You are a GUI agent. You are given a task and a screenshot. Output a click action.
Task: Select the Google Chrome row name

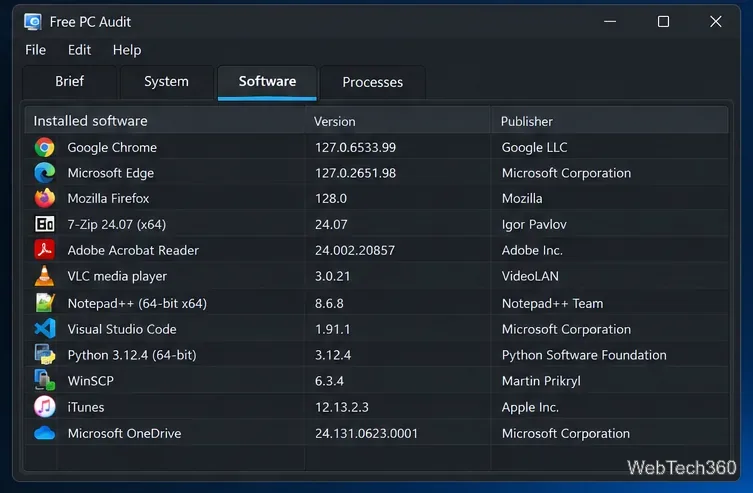pyautogui.click(x=112, y=147)
